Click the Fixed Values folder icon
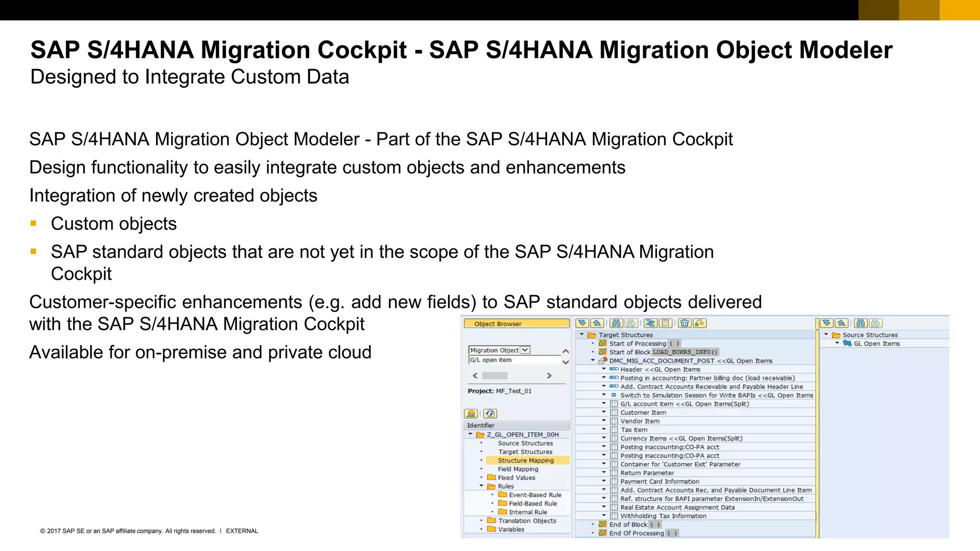The width and height of the screenshot is (980, 551). pyautogui.click(x=491, y=477)
